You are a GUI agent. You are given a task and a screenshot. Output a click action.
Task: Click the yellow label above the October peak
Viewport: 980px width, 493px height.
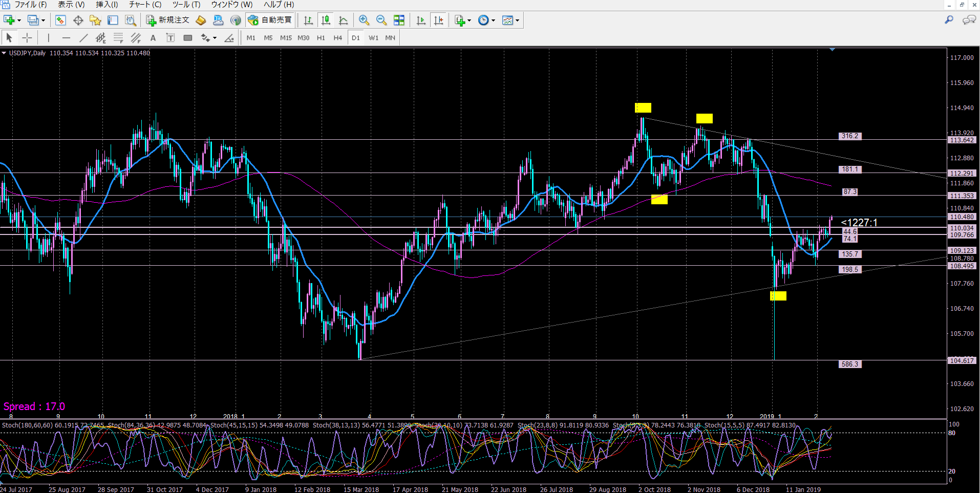[643, 108]
